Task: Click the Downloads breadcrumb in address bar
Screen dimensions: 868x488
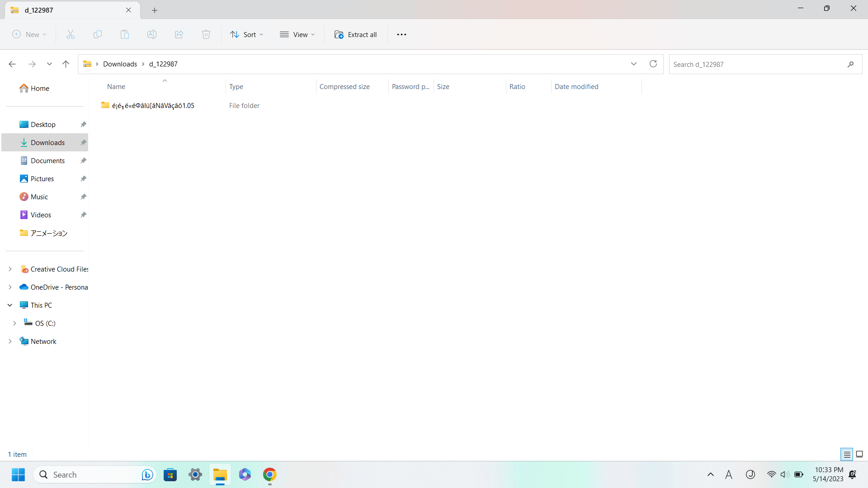Action: (120, 64)
